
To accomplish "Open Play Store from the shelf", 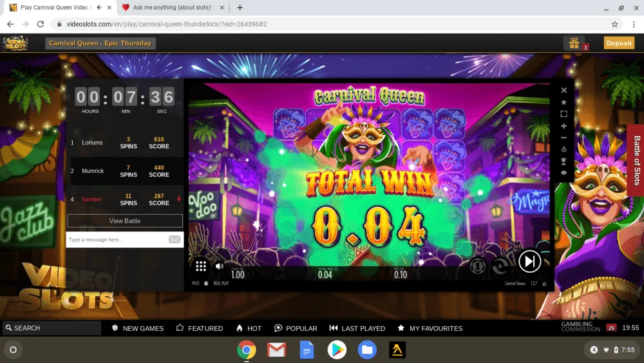I will (337, 350).
